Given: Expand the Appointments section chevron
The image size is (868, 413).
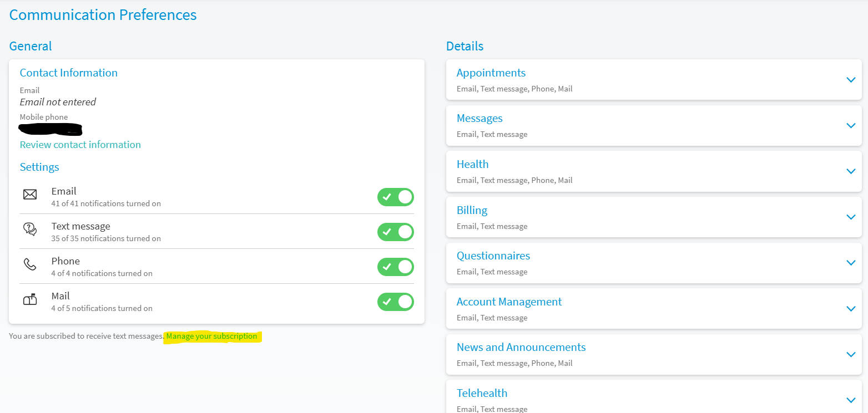Looking at the screenshot, I should [851, 80].
